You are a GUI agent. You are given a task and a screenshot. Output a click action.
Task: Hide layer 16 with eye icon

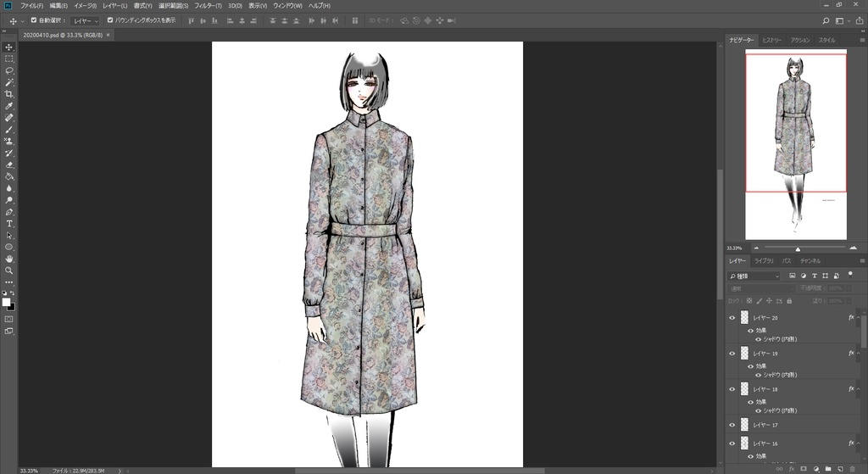tap(732, 443)
